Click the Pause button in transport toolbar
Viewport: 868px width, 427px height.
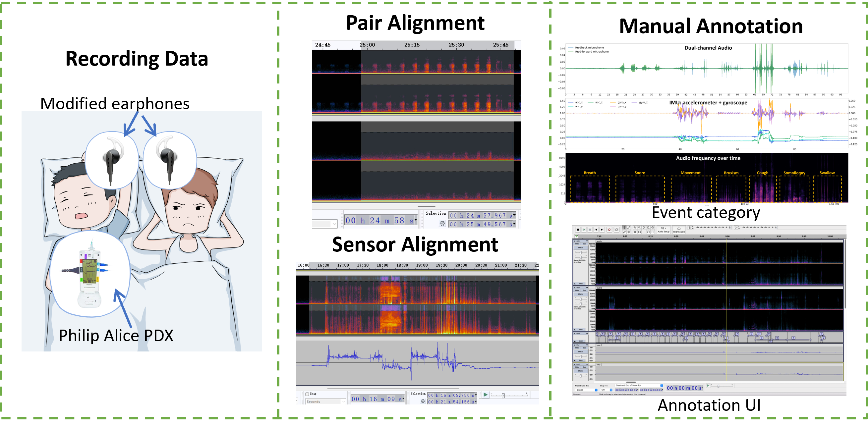(578, 230)
